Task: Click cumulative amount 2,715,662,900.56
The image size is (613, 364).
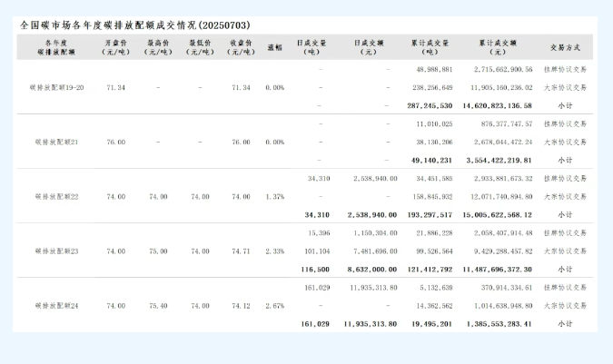Action: 503,70
